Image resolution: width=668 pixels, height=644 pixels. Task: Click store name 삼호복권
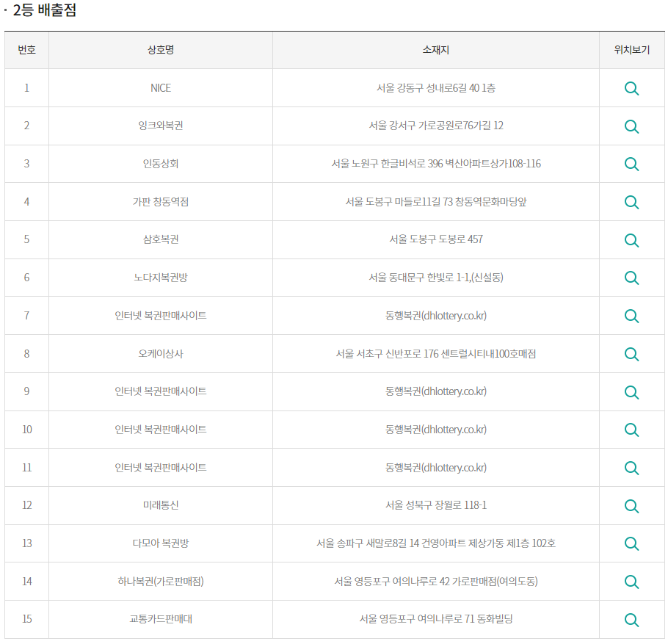[x=161, y=239]
